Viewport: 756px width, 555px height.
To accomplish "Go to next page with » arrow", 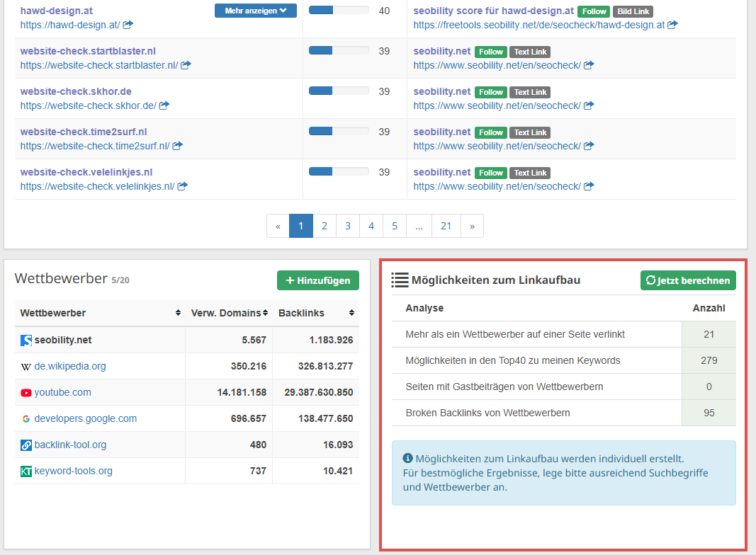I will click(472, 226).
